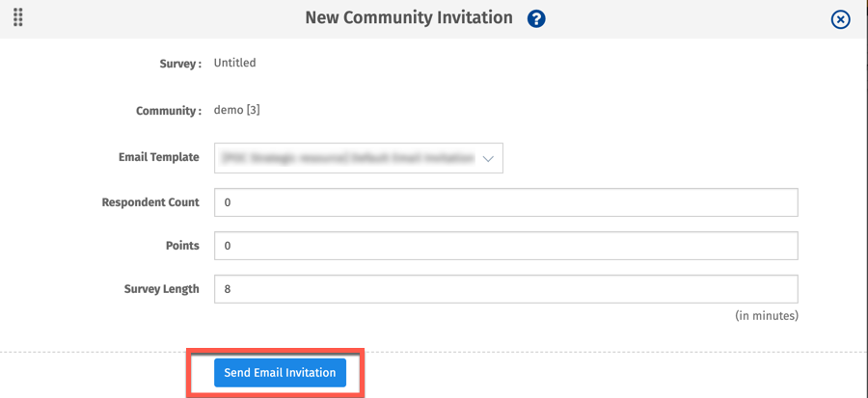Click the "demo [3]" community value

237,110
